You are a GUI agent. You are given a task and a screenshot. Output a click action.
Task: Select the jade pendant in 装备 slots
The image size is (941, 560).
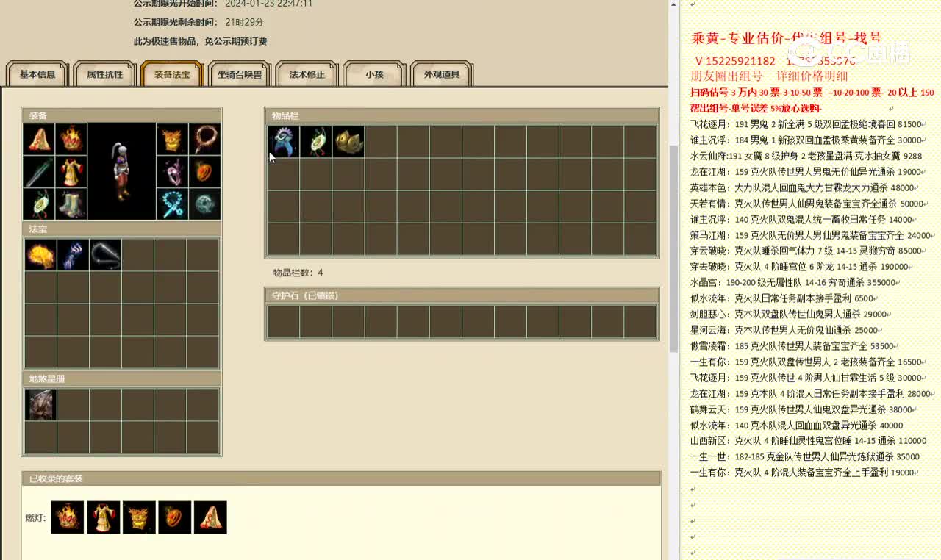(x=39, y=204)
